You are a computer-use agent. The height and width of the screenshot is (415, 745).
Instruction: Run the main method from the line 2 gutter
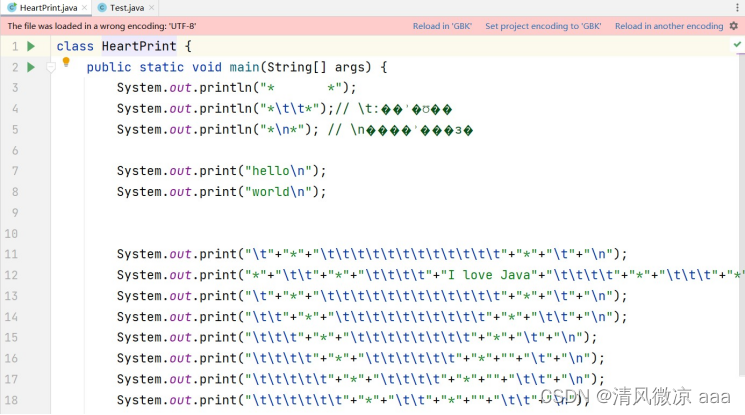click(x=31, y=67)
